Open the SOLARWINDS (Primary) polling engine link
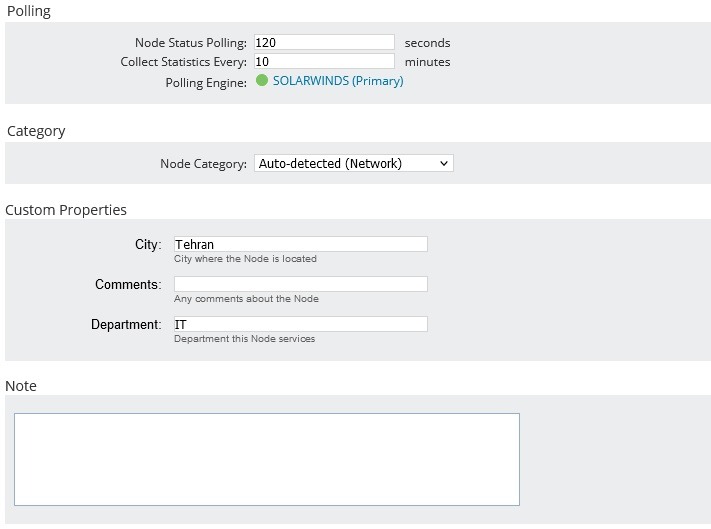This screenshot has height=529, width=711. 338,81
